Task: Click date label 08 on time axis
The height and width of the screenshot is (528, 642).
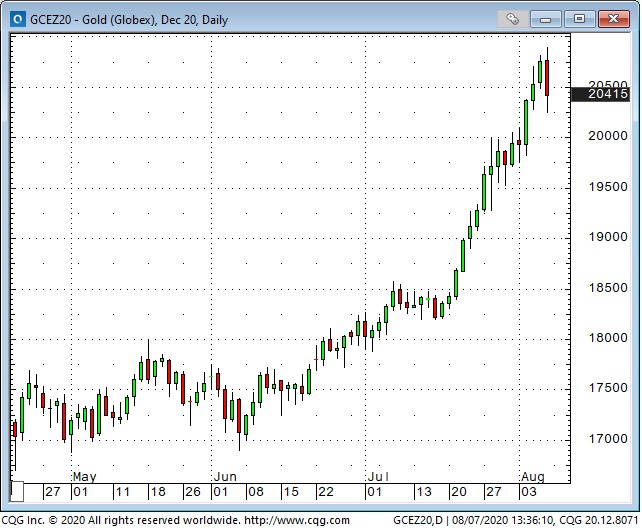Action: [256, 492]
